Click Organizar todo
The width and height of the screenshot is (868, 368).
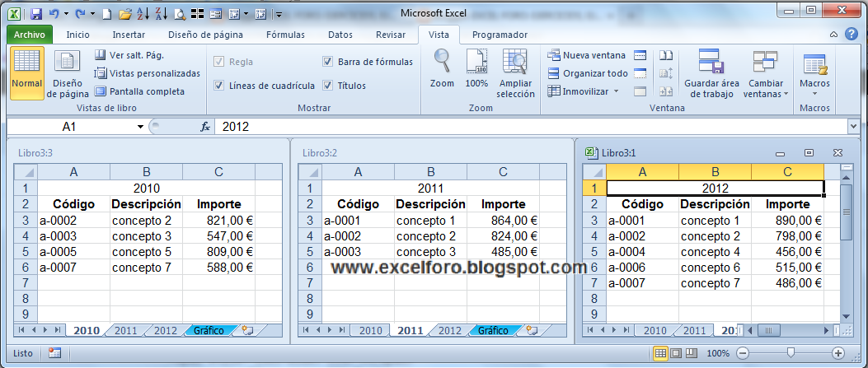pyautogui.click(x=588, y=73)
